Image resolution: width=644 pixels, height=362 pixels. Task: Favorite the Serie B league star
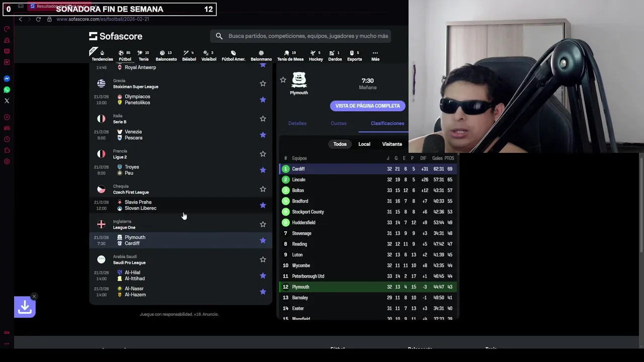click(x=263, y=119)
